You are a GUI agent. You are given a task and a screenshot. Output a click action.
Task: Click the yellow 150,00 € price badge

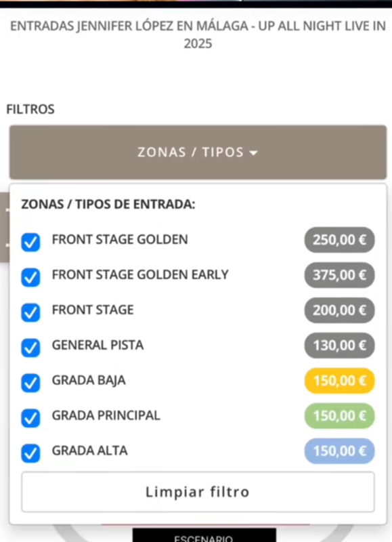click(x=339, y=381)
